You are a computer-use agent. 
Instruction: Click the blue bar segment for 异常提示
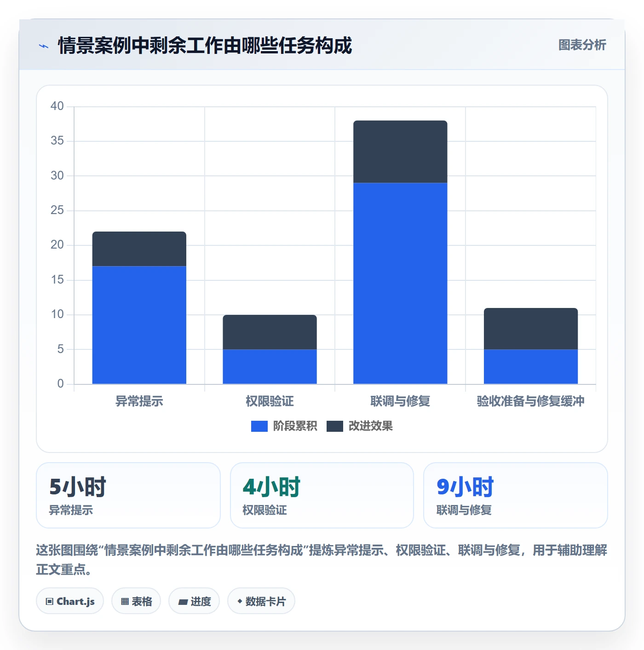pos(139,325)
